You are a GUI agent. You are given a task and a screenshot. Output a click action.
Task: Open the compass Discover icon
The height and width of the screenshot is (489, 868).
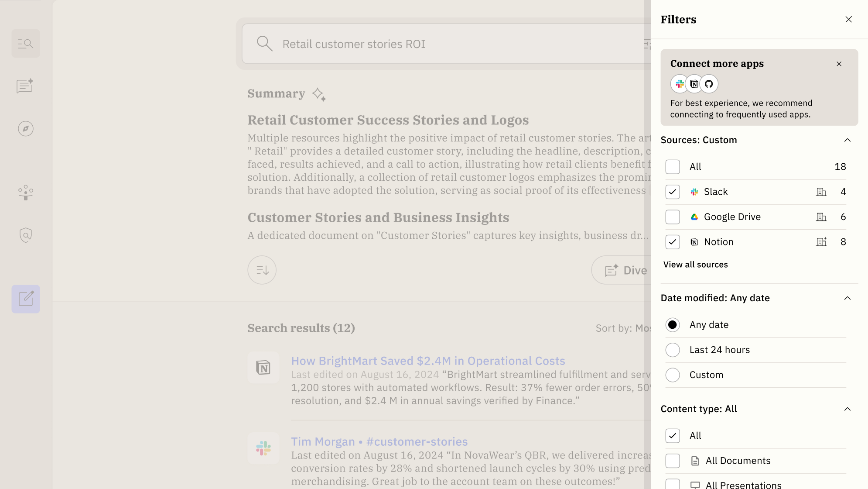(x=25, y=129)
